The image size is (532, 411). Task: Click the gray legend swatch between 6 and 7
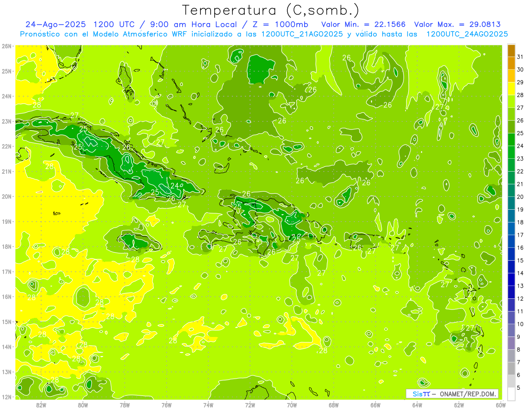(x=511, y=368)
